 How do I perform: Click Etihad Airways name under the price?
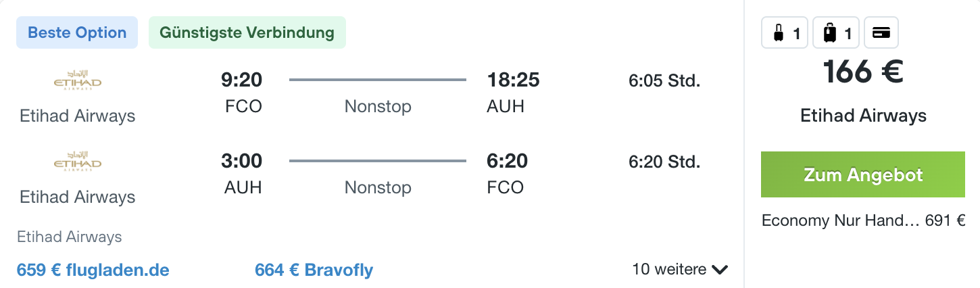[x=863, y=116]
